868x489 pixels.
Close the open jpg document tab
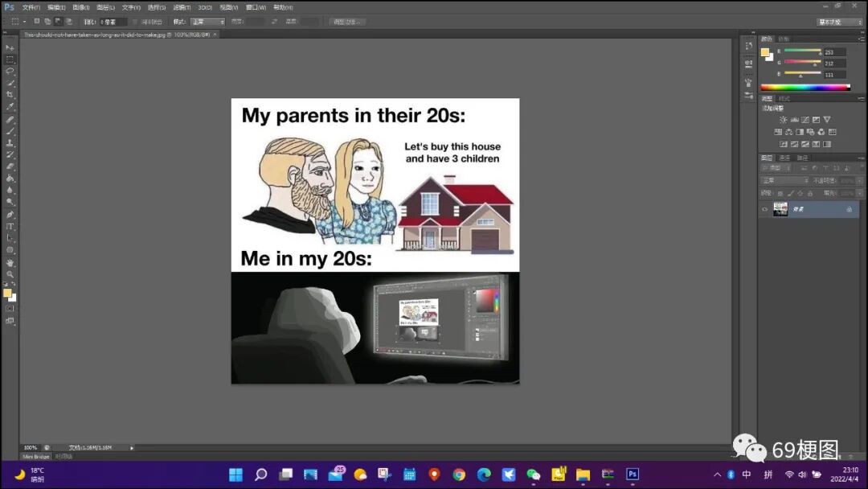[215, 35]
